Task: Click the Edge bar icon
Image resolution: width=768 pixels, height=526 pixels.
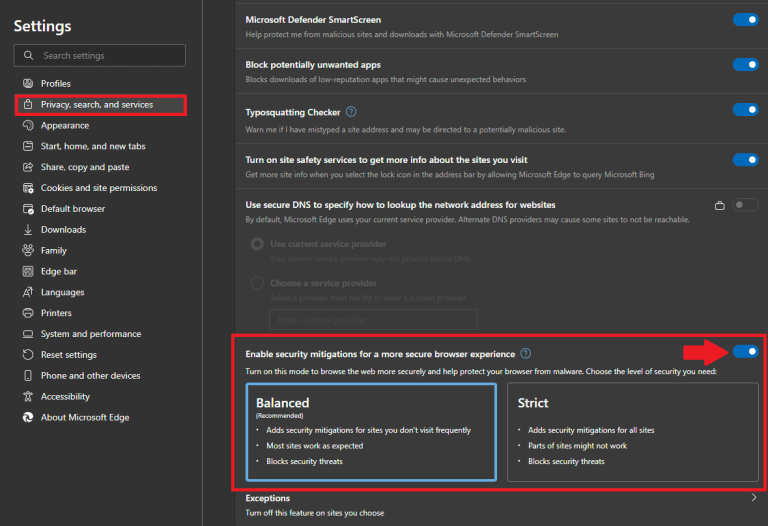Action: coord(28,271)
